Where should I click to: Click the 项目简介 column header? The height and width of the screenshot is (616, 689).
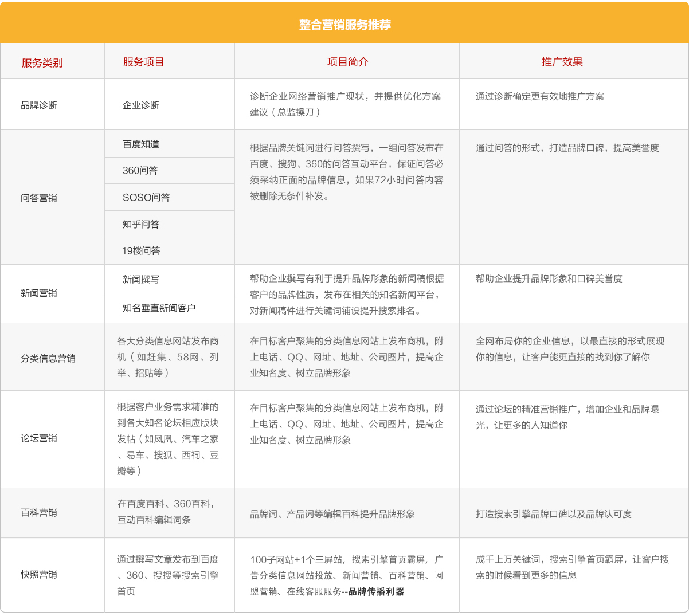pyautogui.click(x=347, y=62)
